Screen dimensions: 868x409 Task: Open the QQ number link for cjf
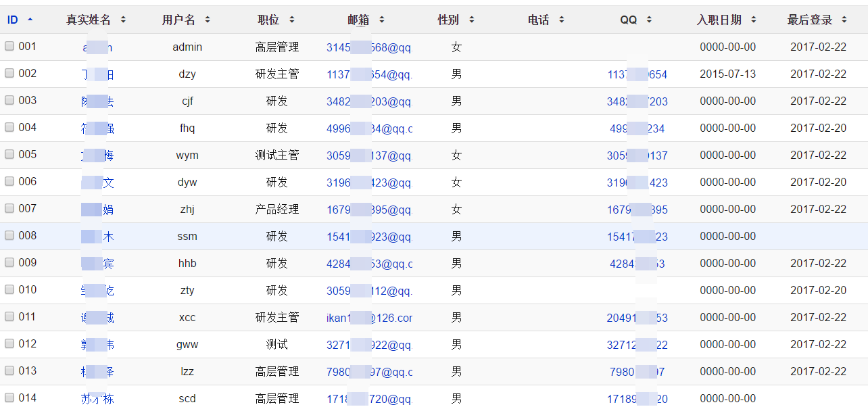(x=637, y=101)
